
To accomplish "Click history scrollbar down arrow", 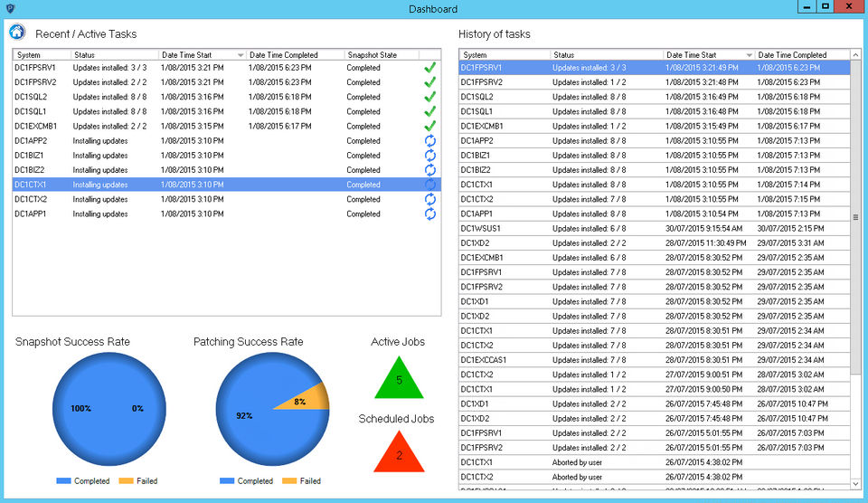I will tap(856, 484).
